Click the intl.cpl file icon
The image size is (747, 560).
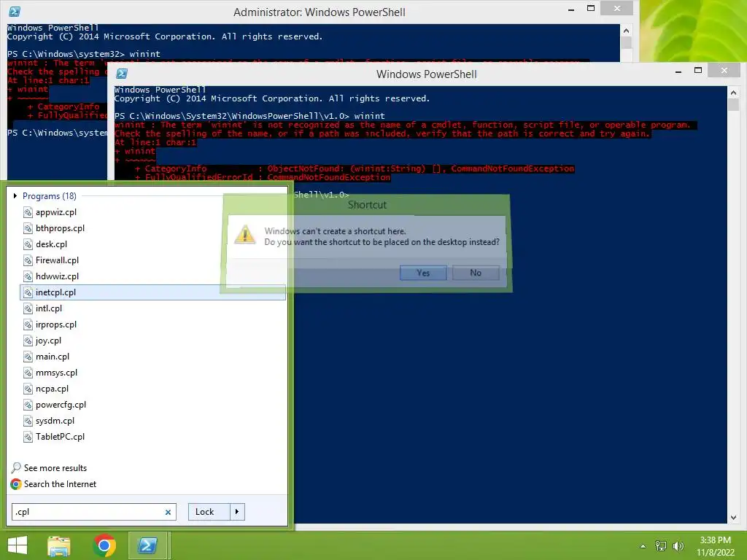tap(28, 308)
